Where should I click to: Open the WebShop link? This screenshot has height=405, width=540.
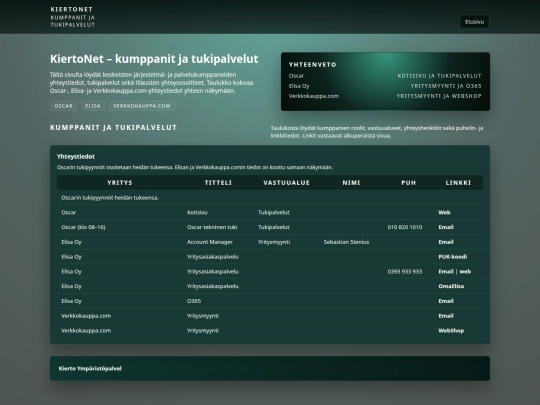451,331
